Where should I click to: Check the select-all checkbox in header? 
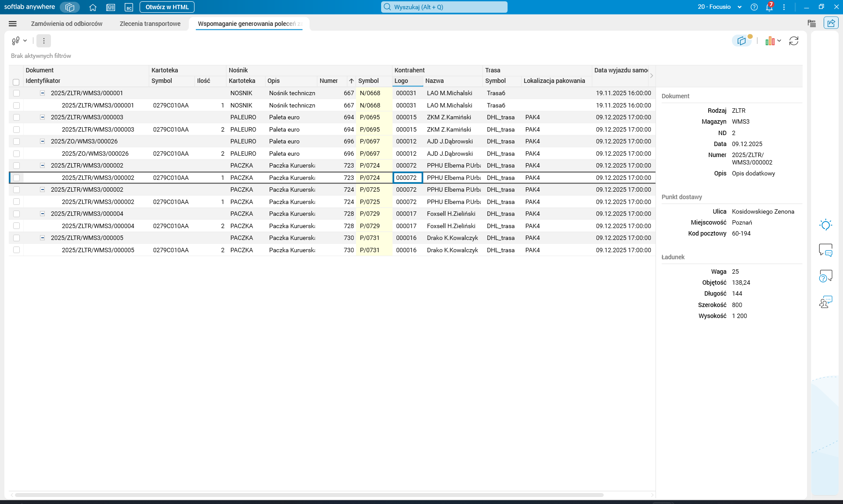16,82
